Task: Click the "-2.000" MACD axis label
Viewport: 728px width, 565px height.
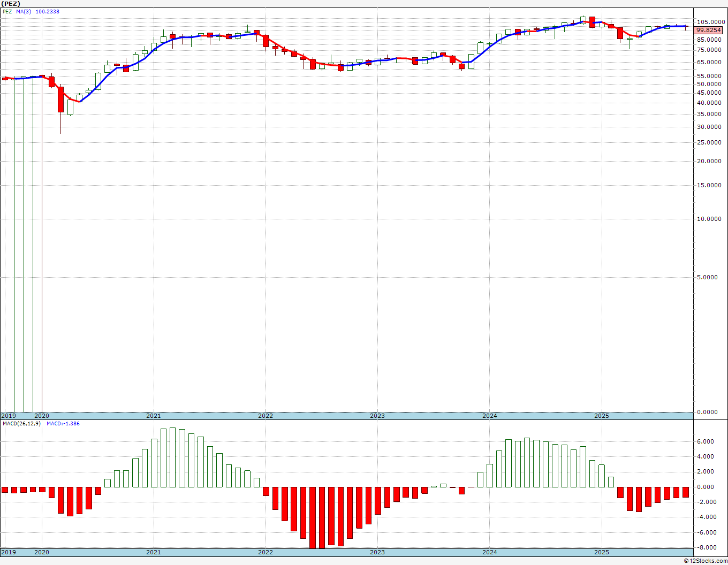Action: [x=706, y=502]
